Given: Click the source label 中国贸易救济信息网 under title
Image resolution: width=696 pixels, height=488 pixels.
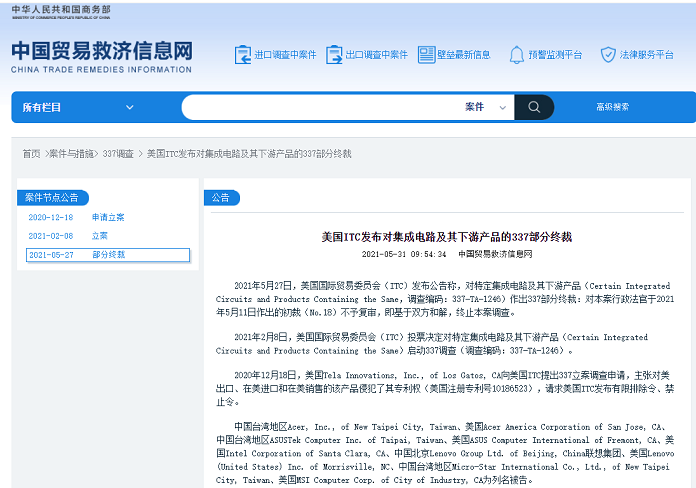Looking at the screenshot, I should click(495, 254).
